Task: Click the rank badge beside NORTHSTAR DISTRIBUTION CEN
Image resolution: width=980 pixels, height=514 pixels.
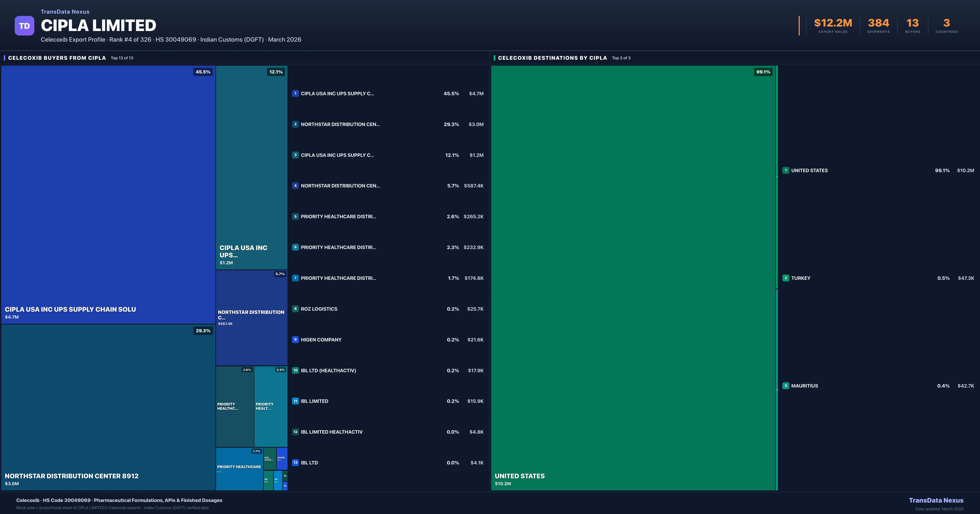Action: [x=296, y=124]
